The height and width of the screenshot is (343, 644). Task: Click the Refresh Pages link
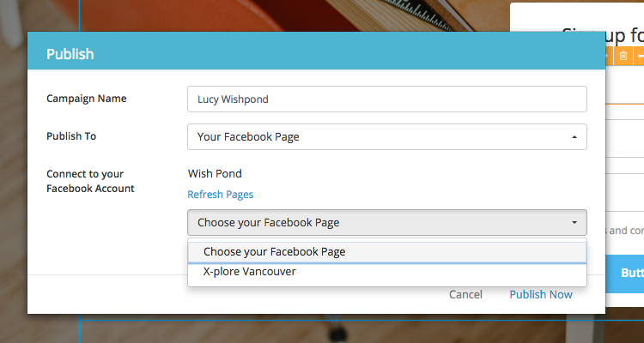click(x=220, y=194)
